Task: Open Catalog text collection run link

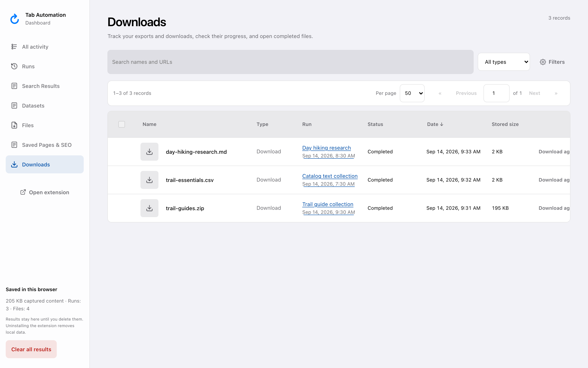Action: [x=330, y=176]
